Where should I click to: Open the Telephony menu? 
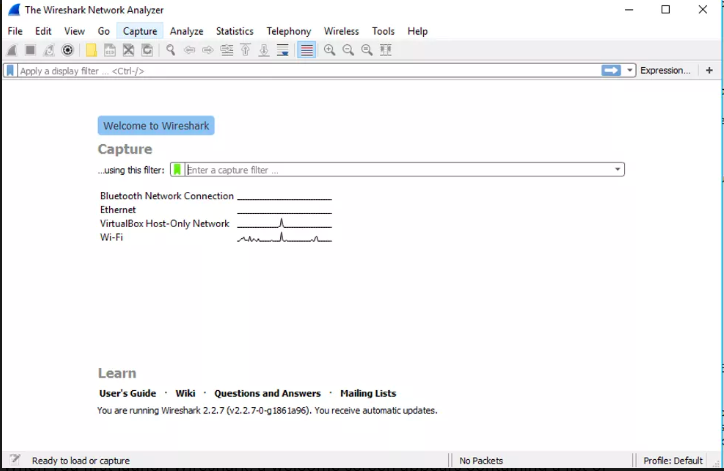[289, 31]
